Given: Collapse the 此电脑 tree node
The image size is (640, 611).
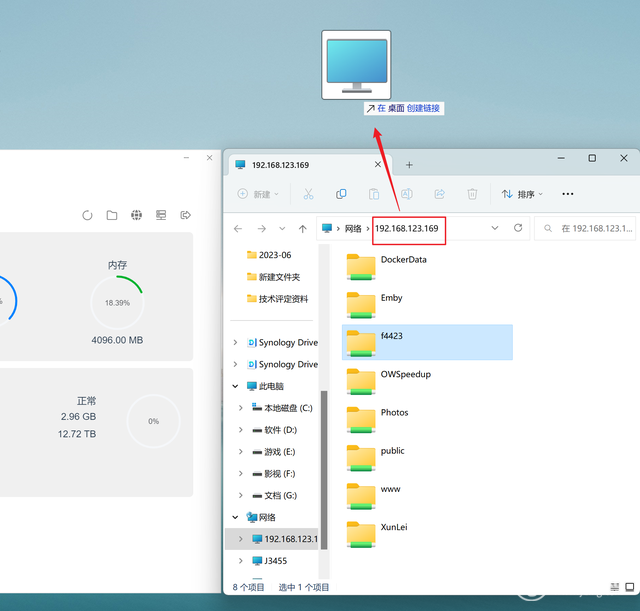Looking at the screenshot, I should tap(235, 386).
